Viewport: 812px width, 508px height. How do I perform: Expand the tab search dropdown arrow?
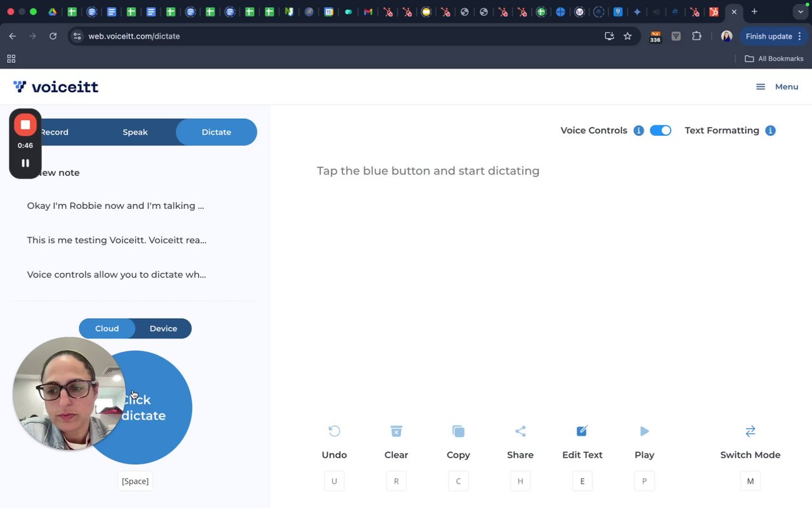801,11
